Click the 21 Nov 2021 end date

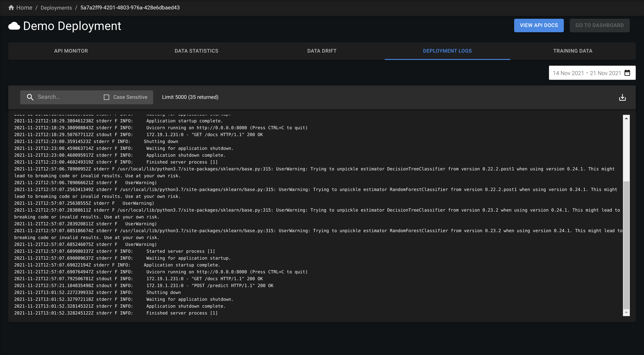[x=606, y=73]
